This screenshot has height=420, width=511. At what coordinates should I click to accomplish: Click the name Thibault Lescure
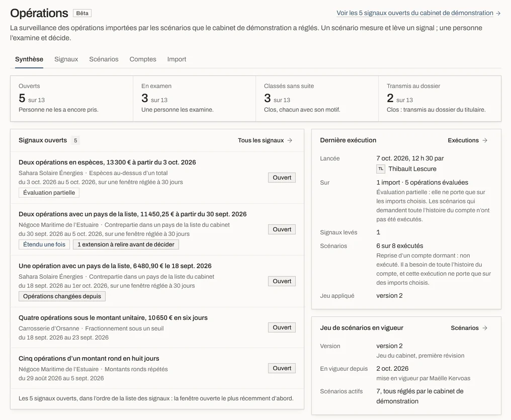point(412,169)
